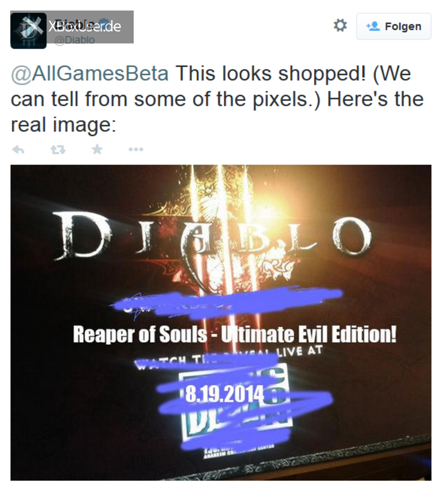
Task: Click the 8.19.2014 date in the image
Action: click(x=224, y=394)
